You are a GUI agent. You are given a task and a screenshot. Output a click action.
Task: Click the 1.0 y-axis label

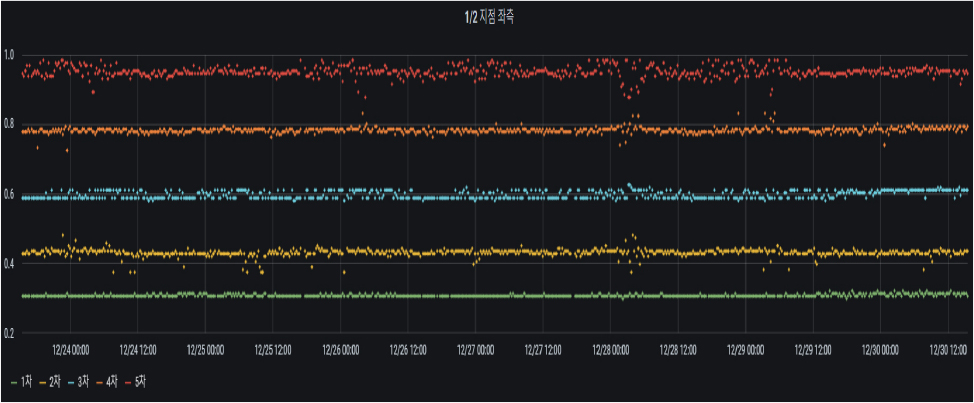11,55
